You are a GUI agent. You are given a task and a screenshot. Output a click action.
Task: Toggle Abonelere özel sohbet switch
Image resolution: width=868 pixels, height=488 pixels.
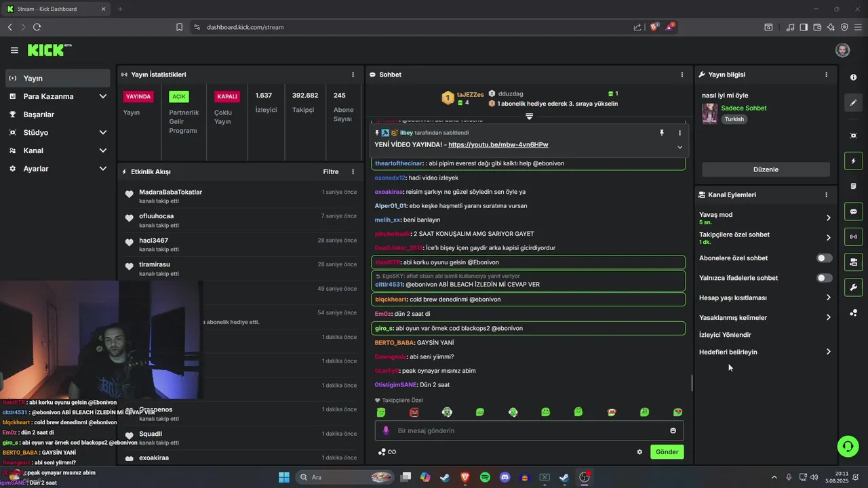click(824, 258)
